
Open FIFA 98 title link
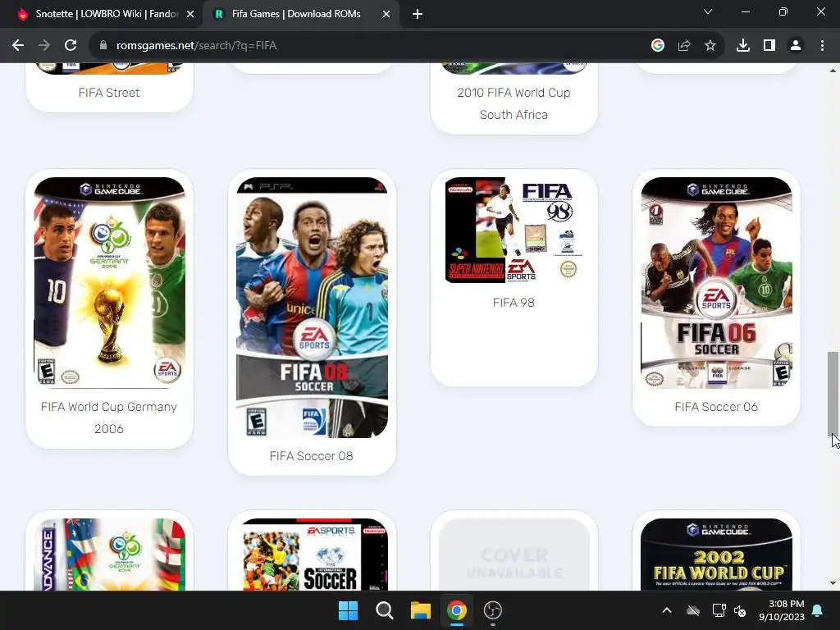514,303
